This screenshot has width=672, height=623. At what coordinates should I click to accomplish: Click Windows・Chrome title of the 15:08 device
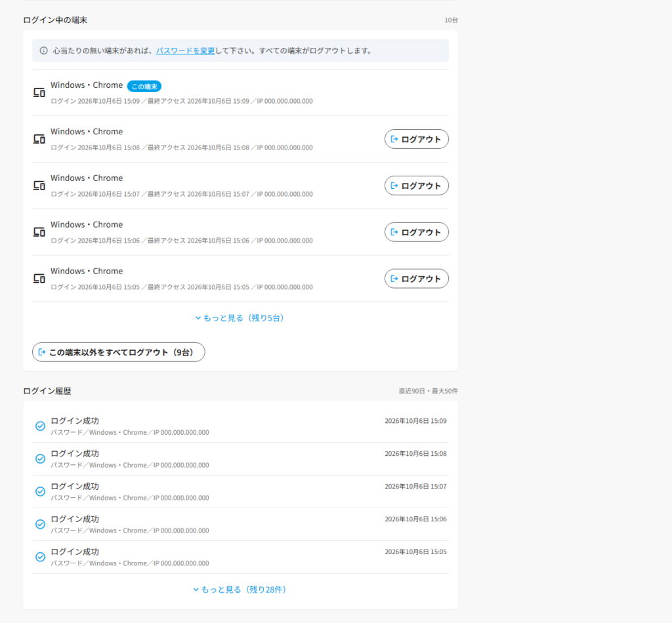pos(87,131)
